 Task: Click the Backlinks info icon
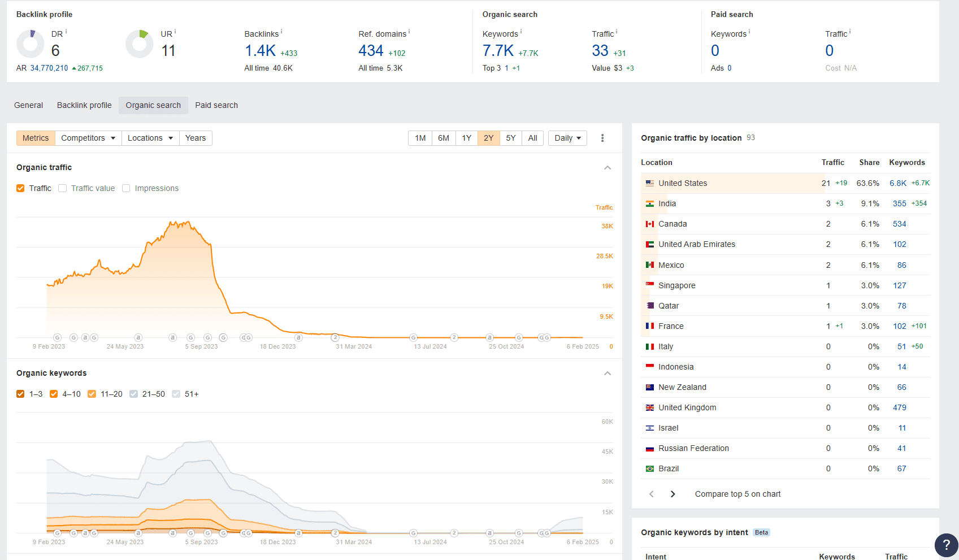281,31
